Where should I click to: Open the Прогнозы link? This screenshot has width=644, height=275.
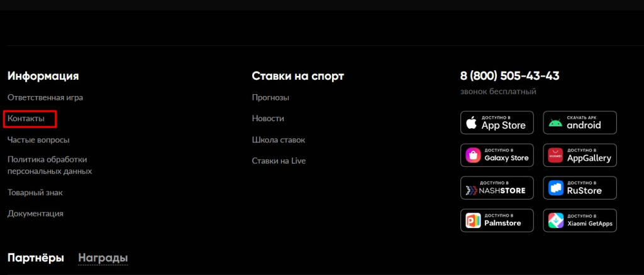pyautogui.click(x=270, y=98)
